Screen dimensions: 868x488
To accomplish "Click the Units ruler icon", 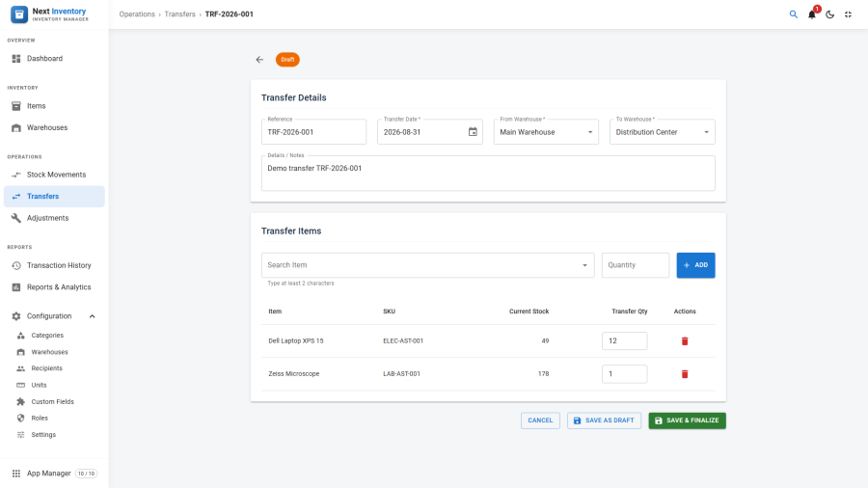I will (20, 385).
